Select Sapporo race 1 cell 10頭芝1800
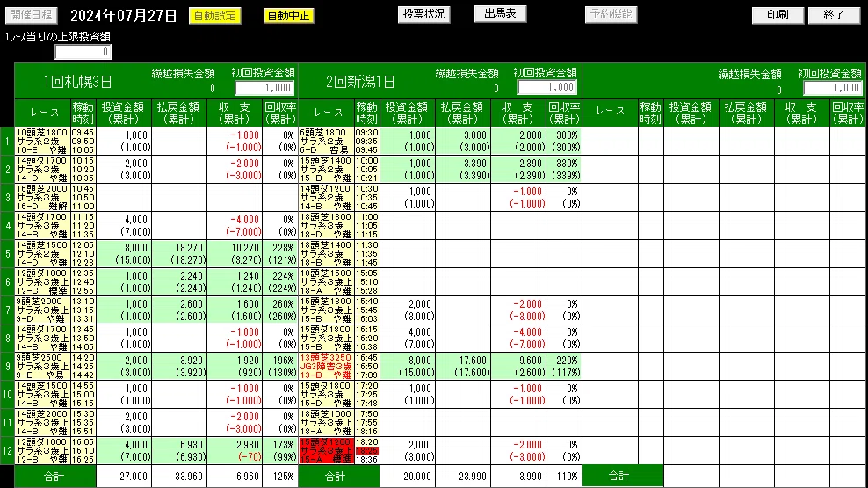Viewport: 868px width, 488px height. pyautogui.click(x=43, y=142)
